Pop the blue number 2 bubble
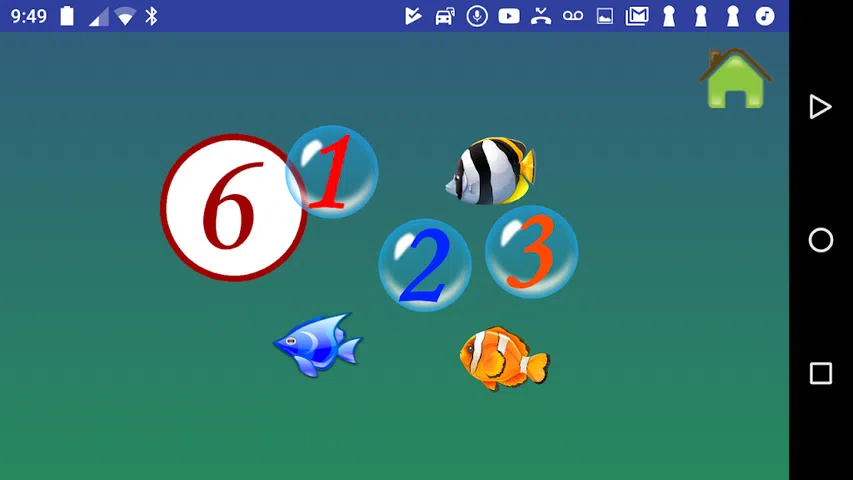Screen dimensions: 853x480 pyautogui.click(x=425, y=265)
